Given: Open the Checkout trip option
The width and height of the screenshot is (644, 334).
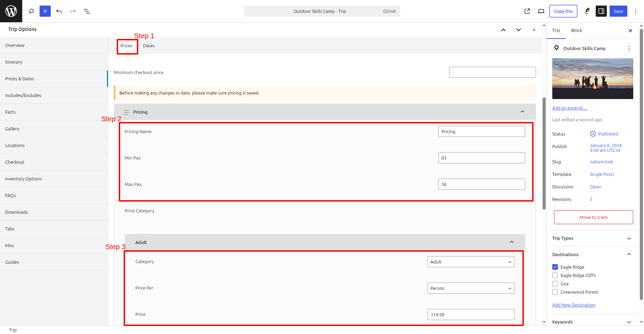Looking at the screenshot, I should click(x=54, y=162).
